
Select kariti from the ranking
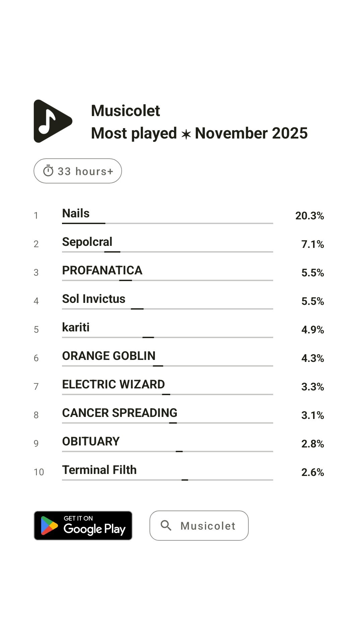pos(76,327)
